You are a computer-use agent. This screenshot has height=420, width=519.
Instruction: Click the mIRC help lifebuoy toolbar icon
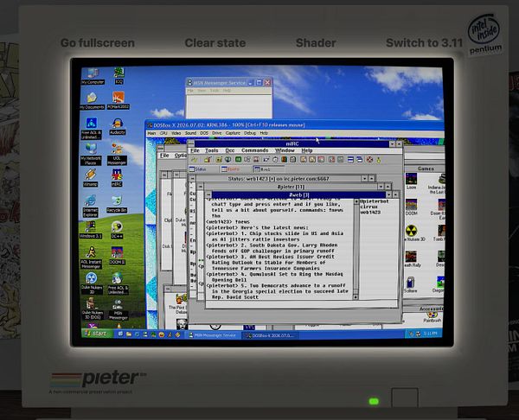369,160
